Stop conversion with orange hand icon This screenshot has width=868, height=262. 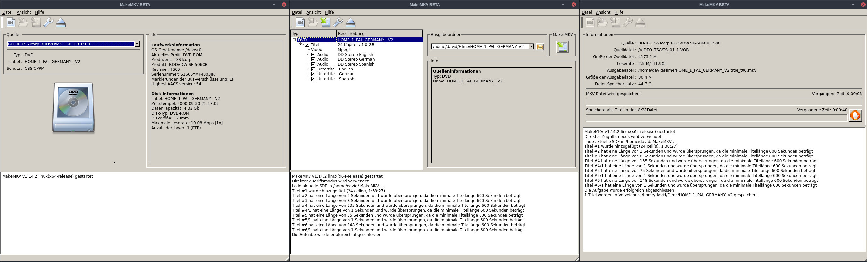tap(856, 115)
